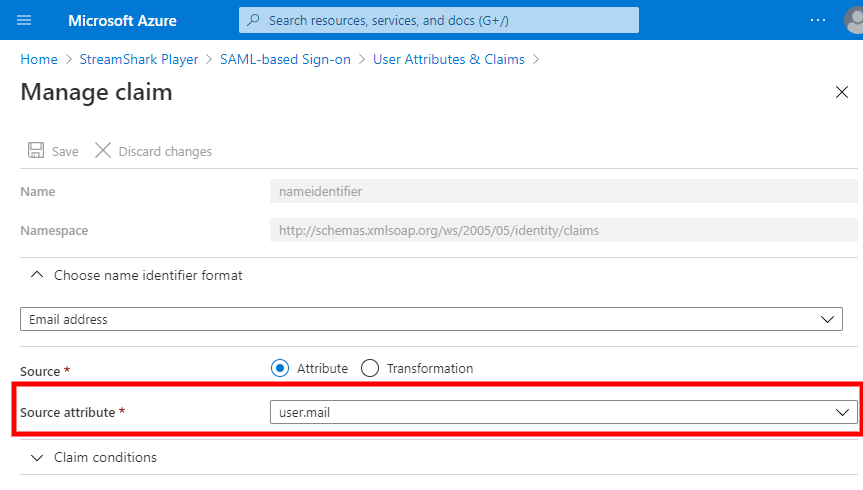
Task: Open the hamburger portal menu
Action: coord(24,20)
